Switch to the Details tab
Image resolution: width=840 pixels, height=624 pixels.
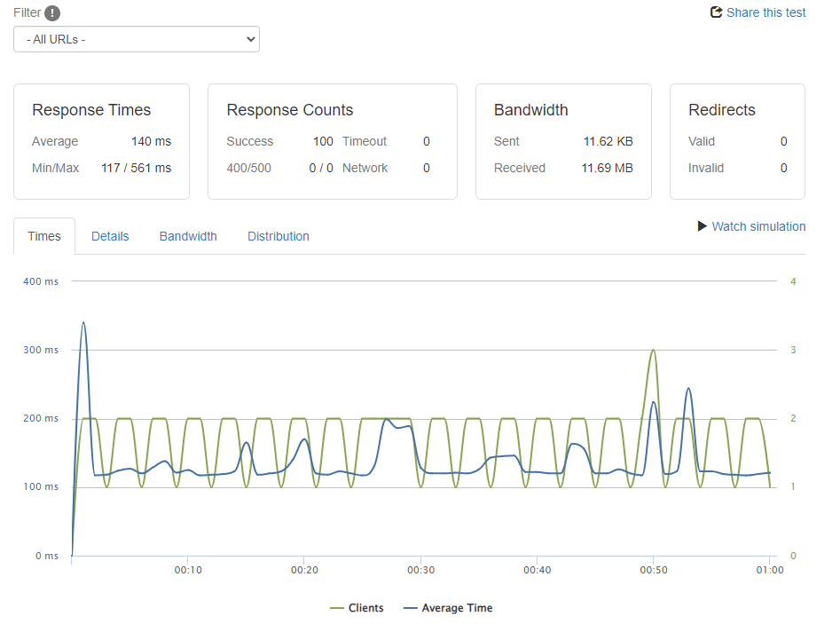click(110, 236)
